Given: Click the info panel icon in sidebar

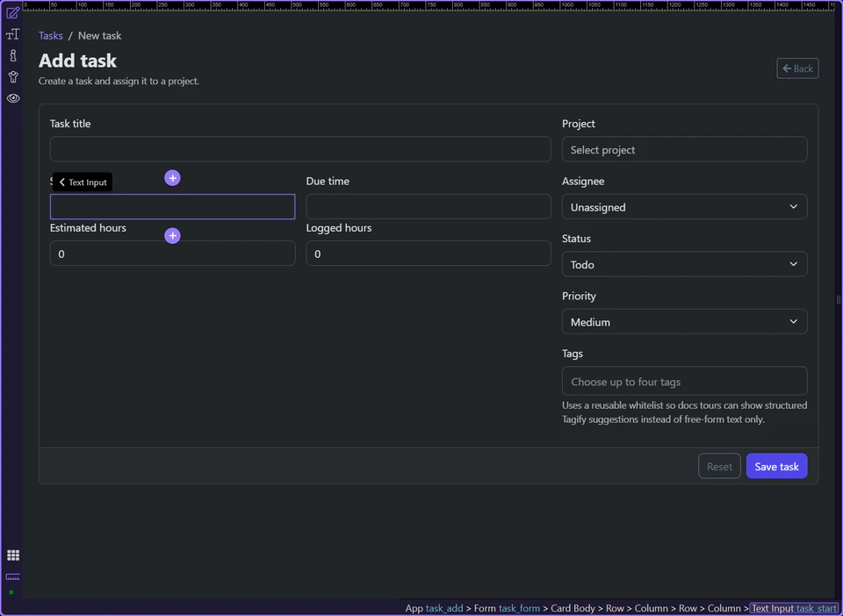Looking at the screenshot, I should pyautogui.click(x=11, y=55).
